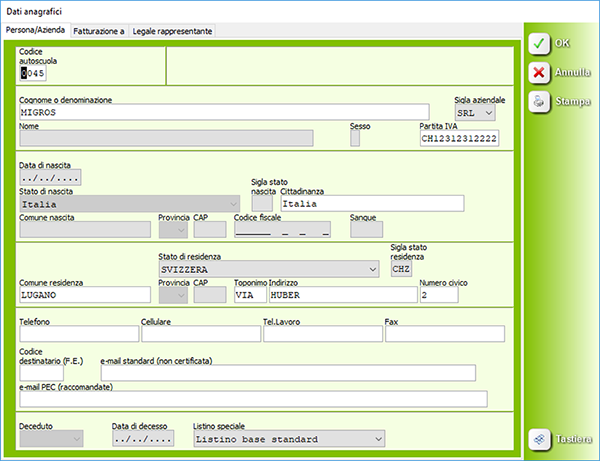Viewport: 600px width, 461px height.
Task: Click the green checkmark OK icon
Action: 538,44
